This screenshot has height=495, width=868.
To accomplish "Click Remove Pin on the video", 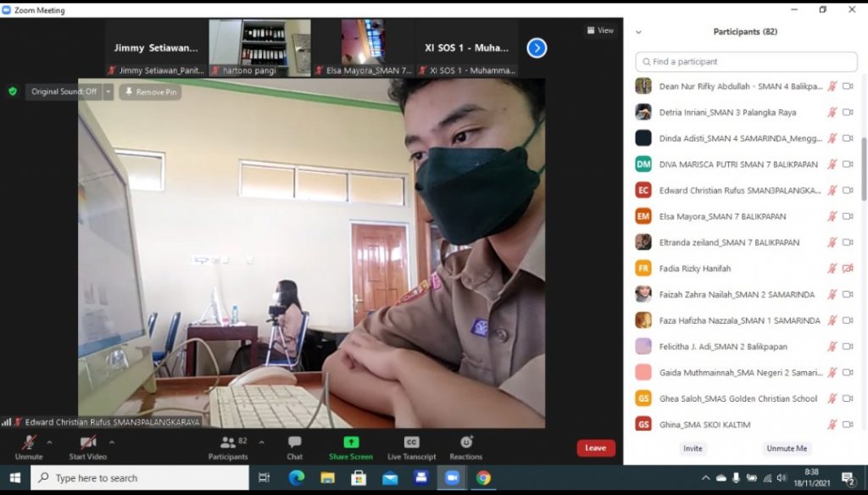I will (x=151, y=92).
